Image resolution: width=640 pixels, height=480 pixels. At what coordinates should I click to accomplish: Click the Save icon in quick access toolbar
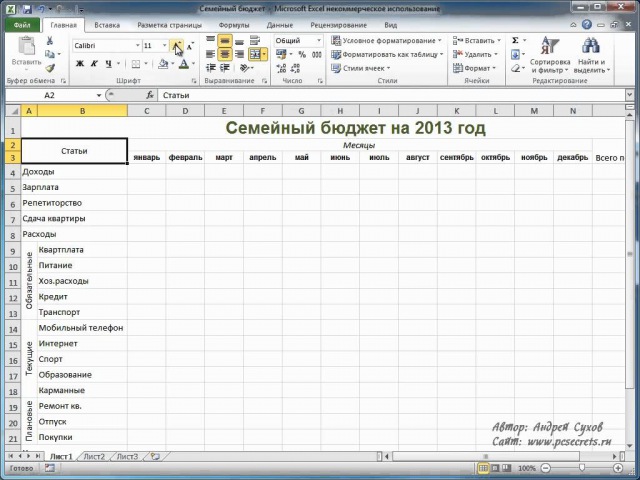point(27,9)
